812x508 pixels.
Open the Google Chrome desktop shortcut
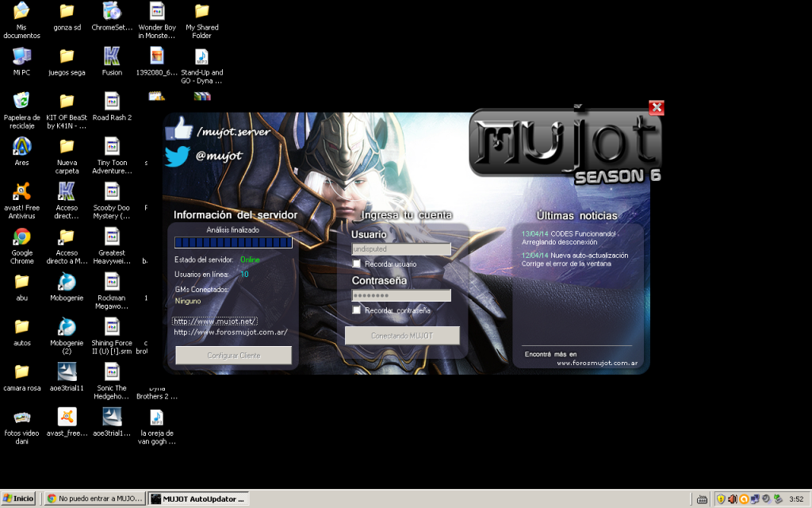22,237
